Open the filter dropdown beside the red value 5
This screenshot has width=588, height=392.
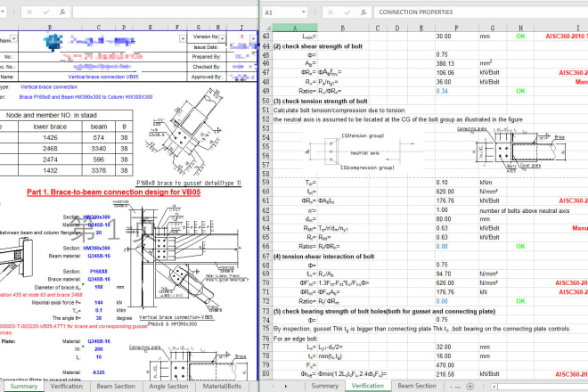[x=253, y=38]
